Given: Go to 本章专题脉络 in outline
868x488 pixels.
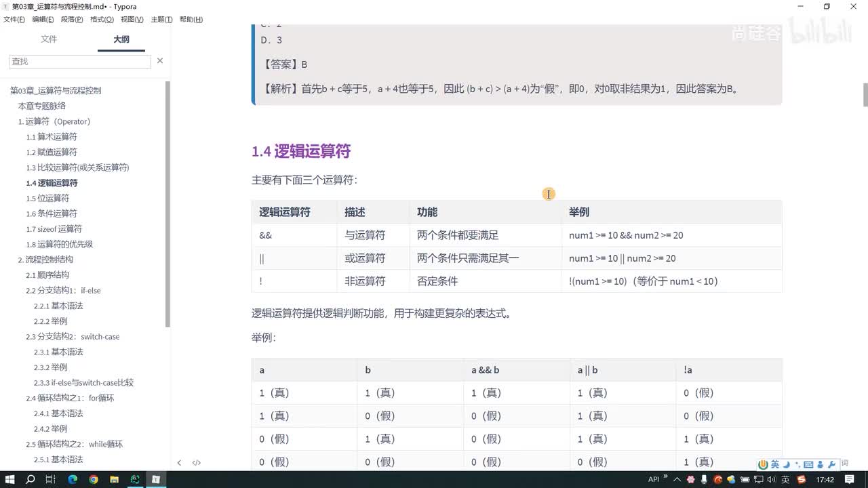Looking at the screenshot, I should [x=42, y=106].
